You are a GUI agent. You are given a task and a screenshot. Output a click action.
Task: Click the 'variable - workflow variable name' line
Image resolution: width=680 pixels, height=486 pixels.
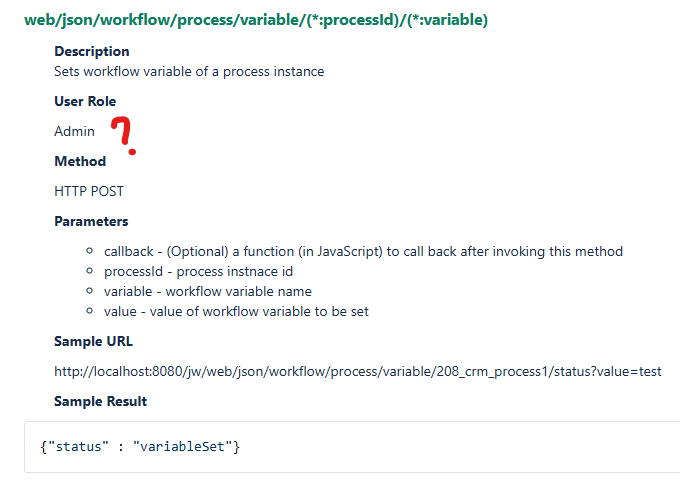[208, 291]
